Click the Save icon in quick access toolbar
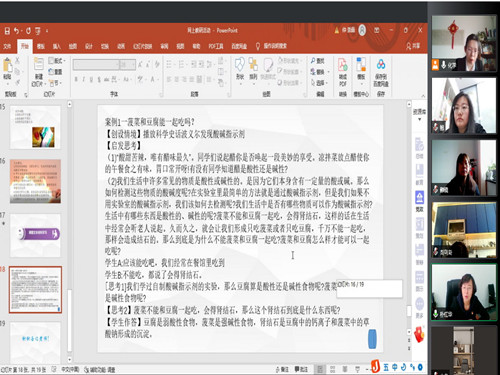This screenshot has width=500, height=375. click(x=7, y=31)
